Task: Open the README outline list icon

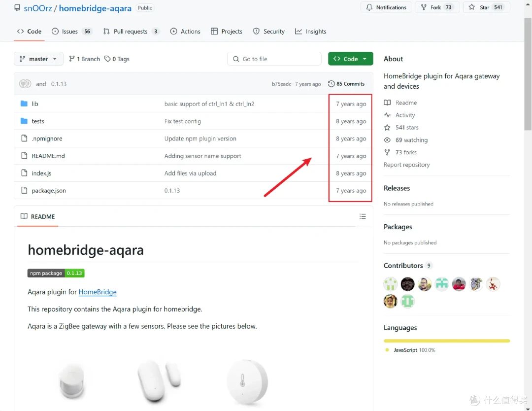Action: (x=363, y=216)
